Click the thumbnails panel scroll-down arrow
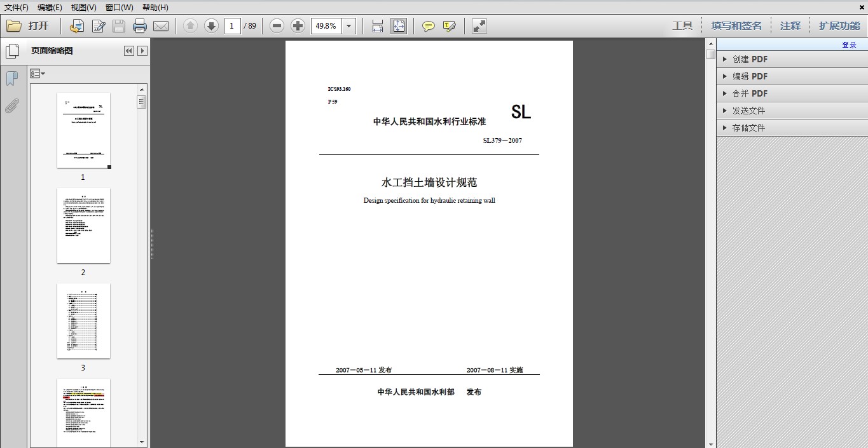 142,442
